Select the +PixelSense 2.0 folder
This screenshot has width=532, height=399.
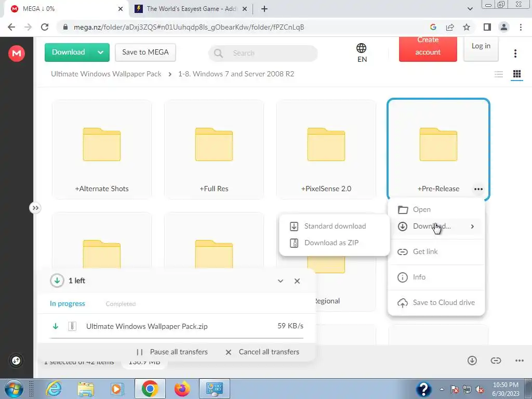326,149
